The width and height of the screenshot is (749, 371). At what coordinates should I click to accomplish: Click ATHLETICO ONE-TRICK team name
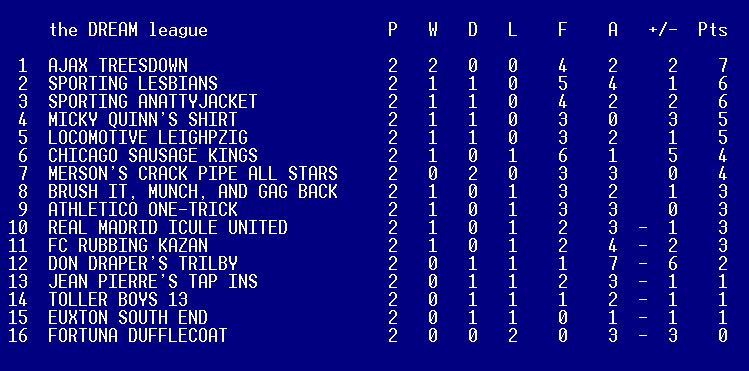[143, 210]
